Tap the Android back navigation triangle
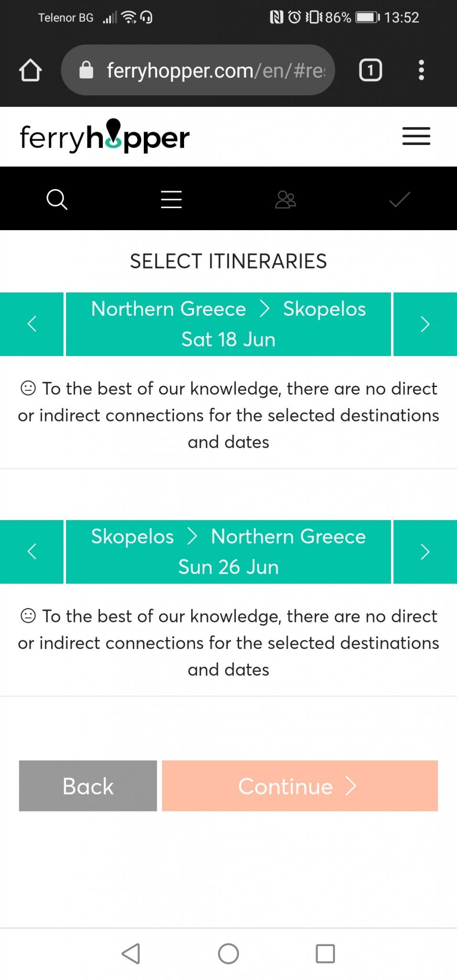457x980 pixels. pyautogui.click(x=131, y=954)
